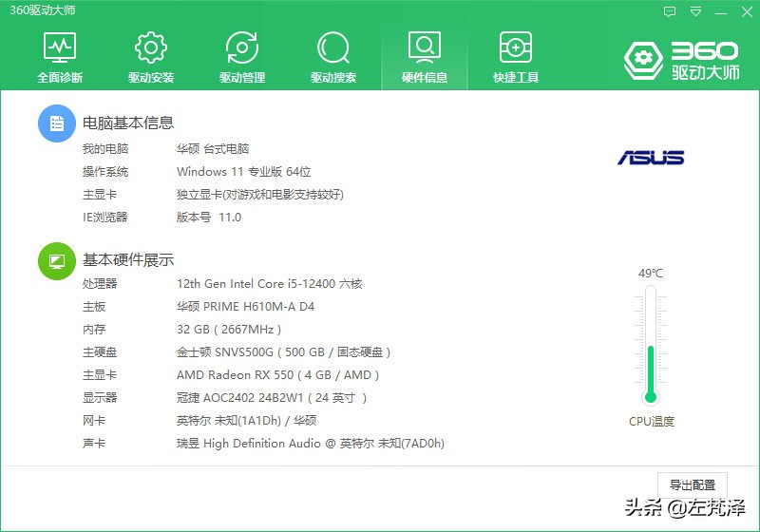Screen dimensions: 760x532
Task: Click the 基本硬件展示 heading
Action: (x=128, y=260)
